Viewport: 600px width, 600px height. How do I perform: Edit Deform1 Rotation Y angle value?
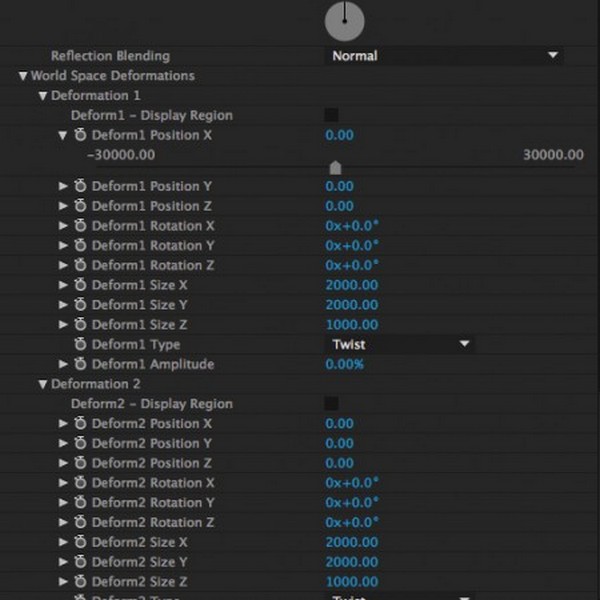click(x=352, y=245)
